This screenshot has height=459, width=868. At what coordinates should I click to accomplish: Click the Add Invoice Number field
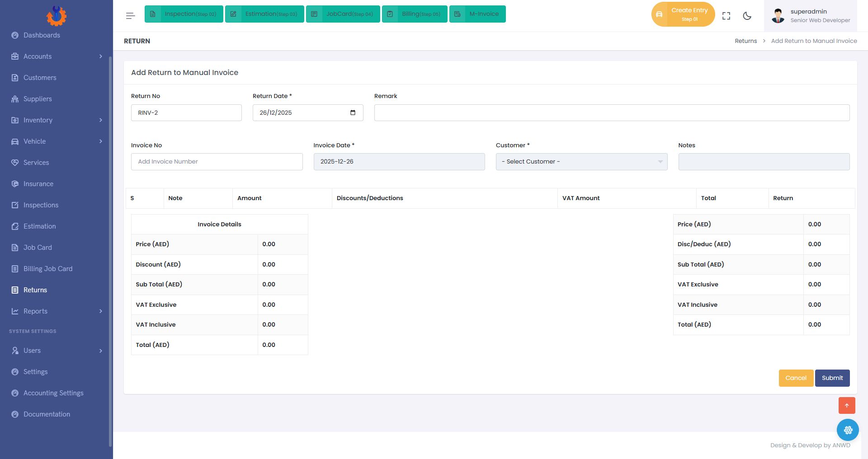pos(217,162)
